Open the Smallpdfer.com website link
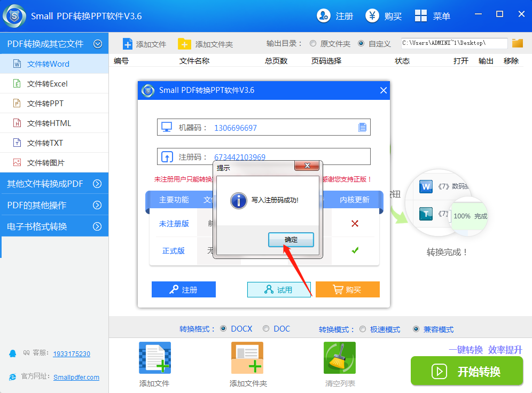The image size is (532, 393). pyautogui.click(x=76, y=376)
